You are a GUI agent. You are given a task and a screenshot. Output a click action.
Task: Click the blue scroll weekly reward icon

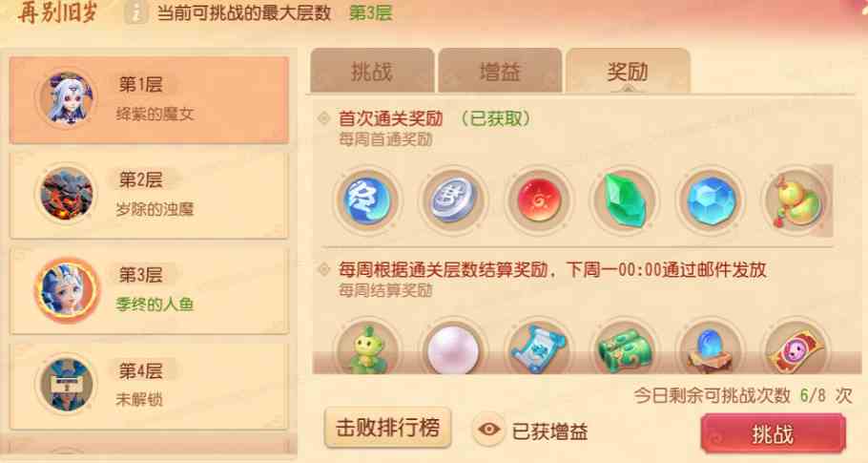[539, 347]
